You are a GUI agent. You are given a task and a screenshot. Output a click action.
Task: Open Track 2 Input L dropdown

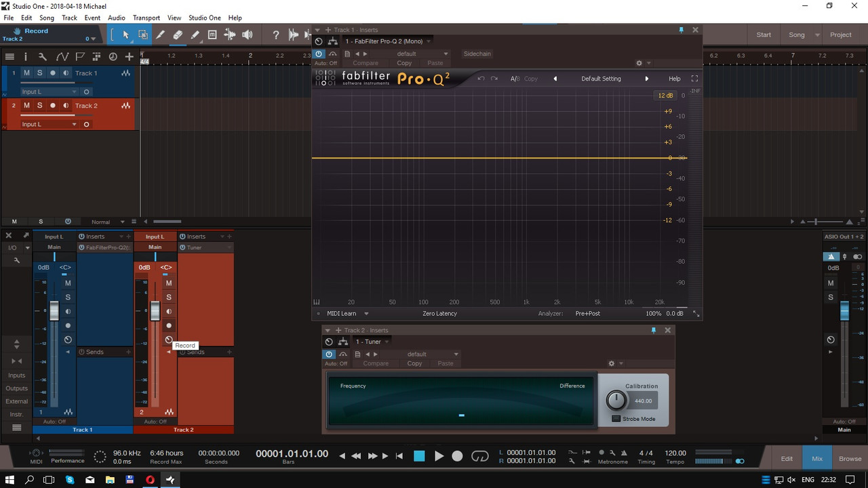pos(50,124)
